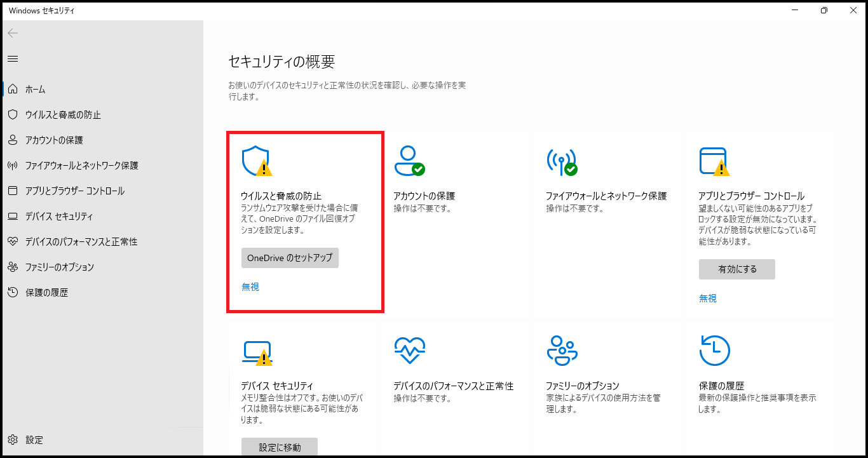Click 無視 under ウイルスと脅威の防止
The height and width of the screenshot is (458, 868).
(250, 286)
